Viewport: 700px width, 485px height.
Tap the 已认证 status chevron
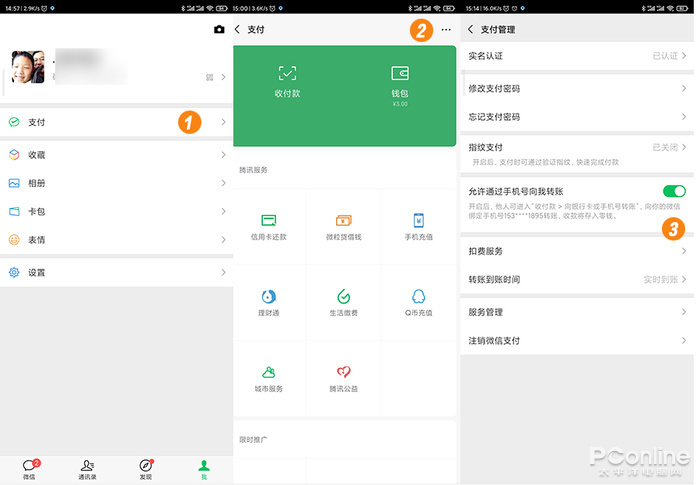click(684, 56)
